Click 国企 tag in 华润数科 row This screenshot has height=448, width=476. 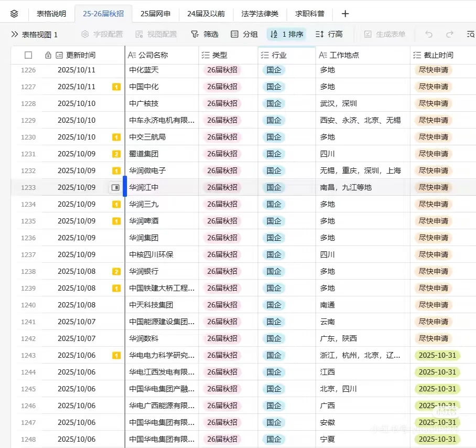coord(274,339)
